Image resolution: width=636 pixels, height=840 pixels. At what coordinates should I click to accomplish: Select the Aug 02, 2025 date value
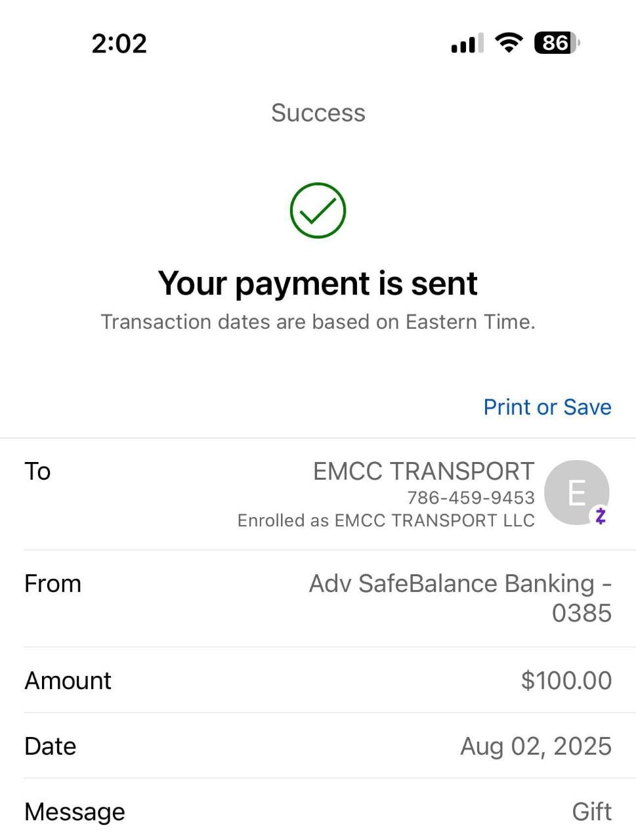pyautogui.click(x=536, y=746)
